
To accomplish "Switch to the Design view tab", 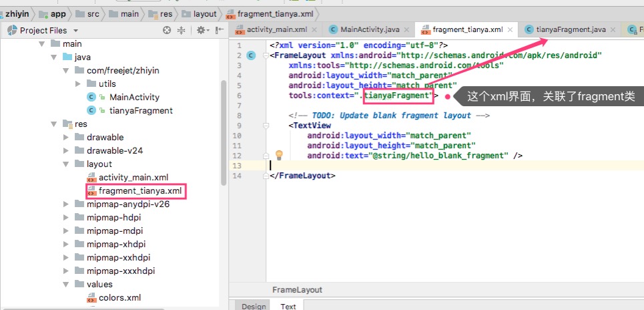I will pos(254,306).
